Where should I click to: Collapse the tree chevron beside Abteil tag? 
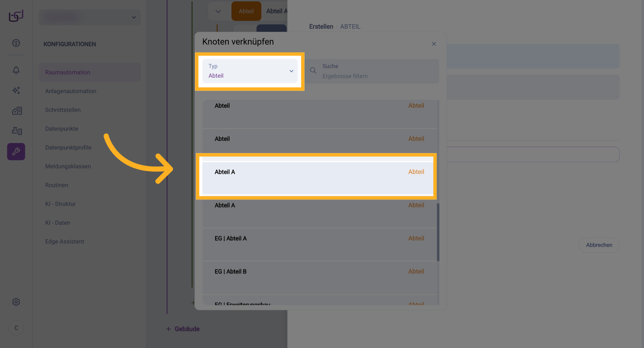tap(218, 11)
